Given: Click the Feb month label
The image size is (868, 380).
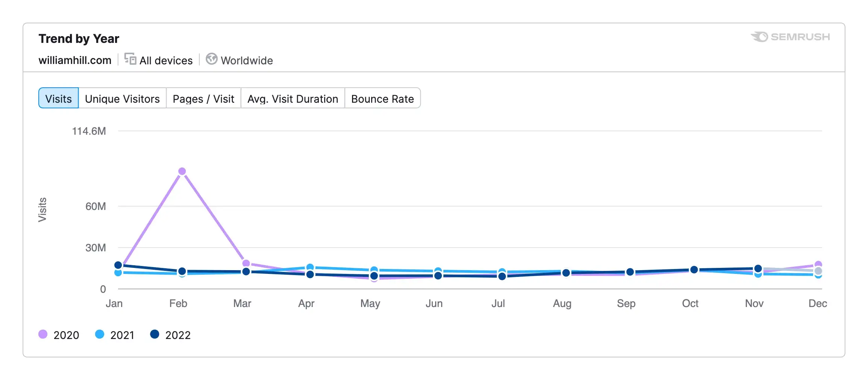Looking at the screenshot, I should [x=178, y=303].
